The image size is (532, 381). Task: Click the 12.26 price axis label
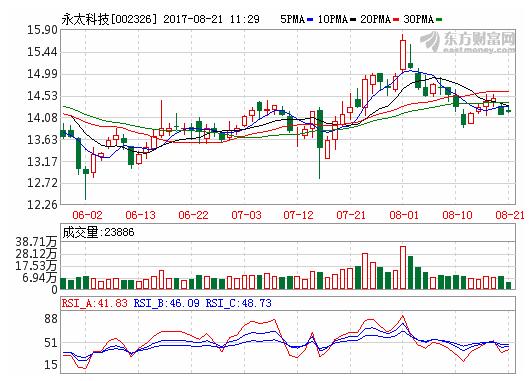42,205
